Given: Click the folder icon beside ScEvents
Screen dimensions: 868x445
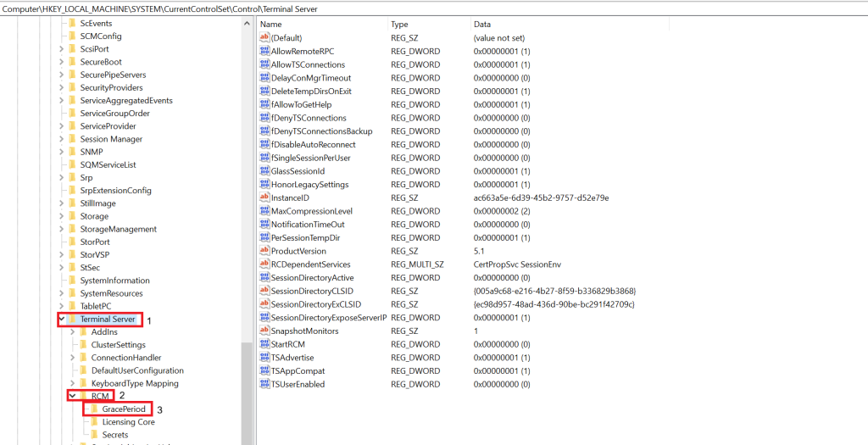Looking at the screenshot, I should (x=72, y=23).
